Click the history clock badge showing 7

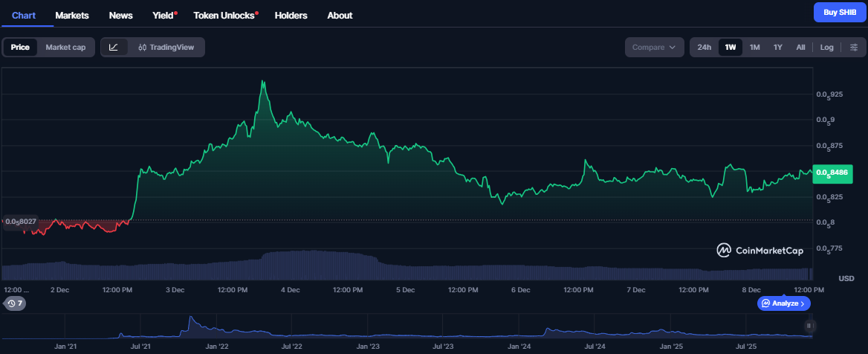[x=14, y=303]
